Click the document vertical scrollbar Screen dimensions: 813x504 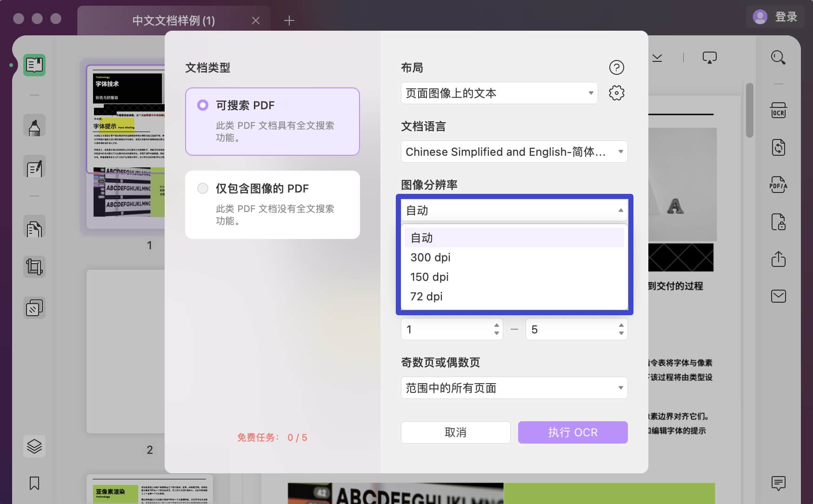tap(749, 110)
